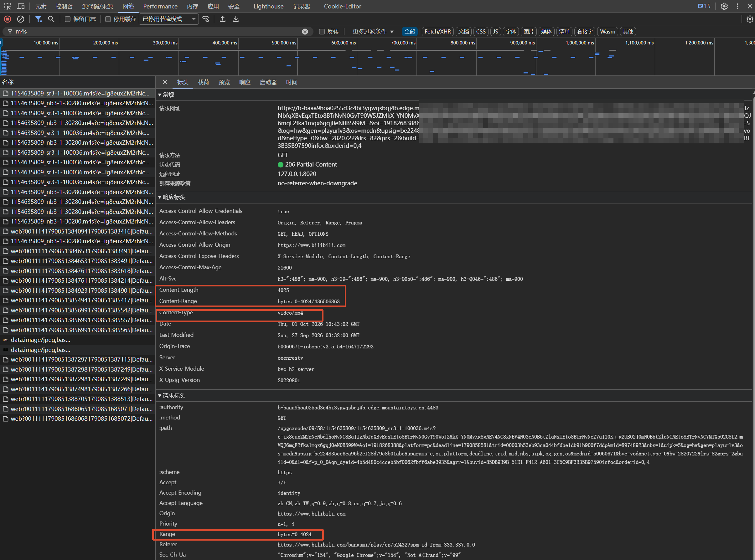
Task: Filter by Wasm type
Action: tap(607, 32)
